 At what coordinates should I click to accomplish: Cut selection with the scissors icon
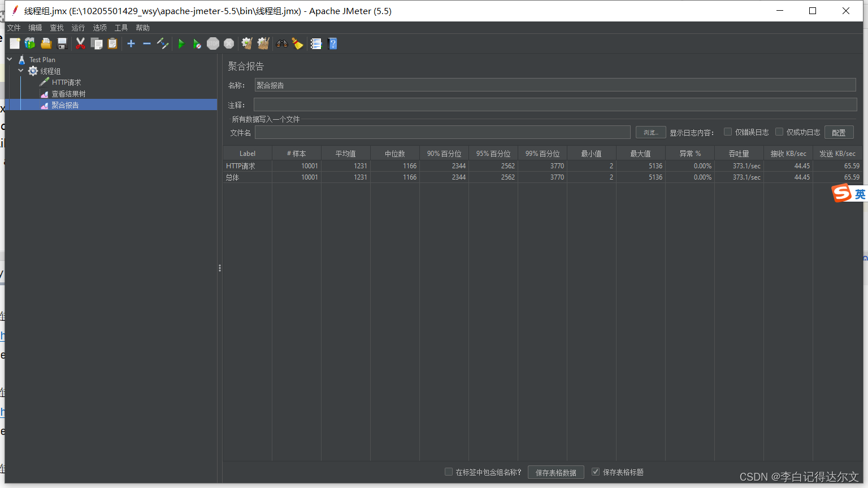coord(81,43)
